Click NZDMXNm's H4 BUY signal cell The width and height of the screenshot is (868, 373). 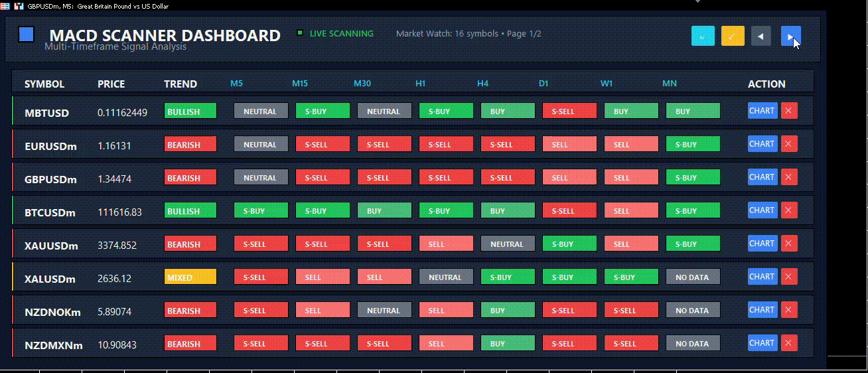(x=508, y=343)
